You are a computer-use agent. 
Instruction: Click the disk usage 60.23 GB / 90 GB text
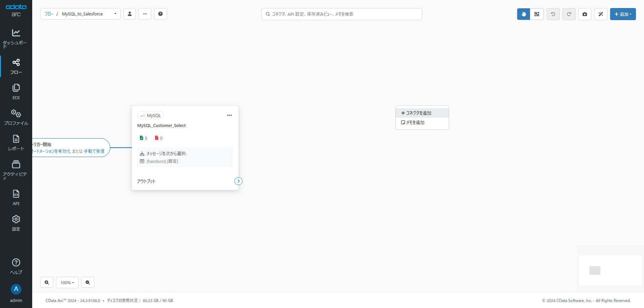point(140,301)
